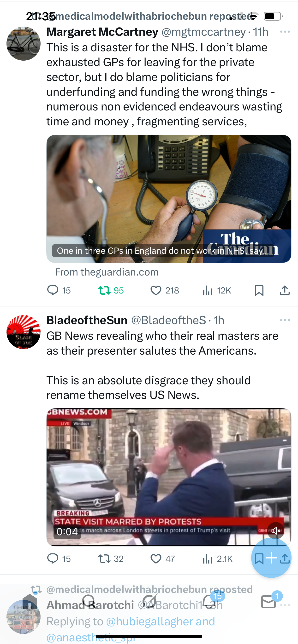Bookmark Margaret McCartney's tweet

pos(259,291)
